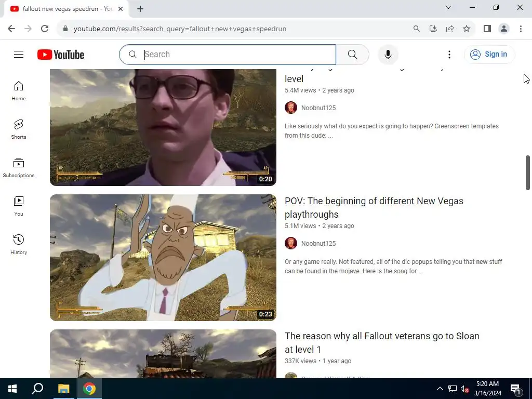This screenshot has height=399, width=532.
Task: Click the description 'Or any game really. Not featured'
Action: click(x=393, y=267)
